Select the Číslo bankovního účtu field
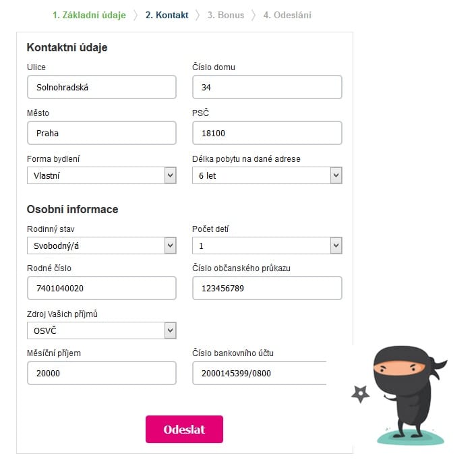 [x=260, y=373]
